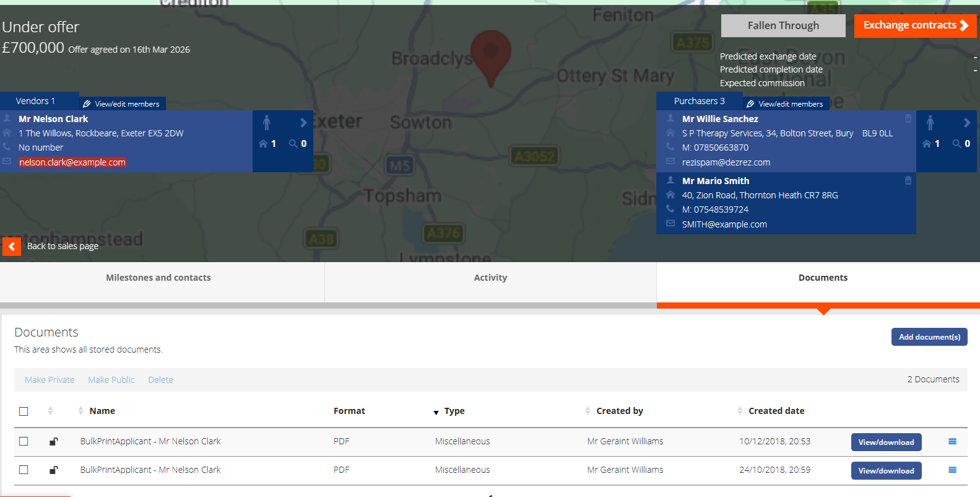Image resolution: width=980 pixels, height=497 pixels.
Task: Click the unlocked padlock on the first document row
Action: [x=54, y=441]
